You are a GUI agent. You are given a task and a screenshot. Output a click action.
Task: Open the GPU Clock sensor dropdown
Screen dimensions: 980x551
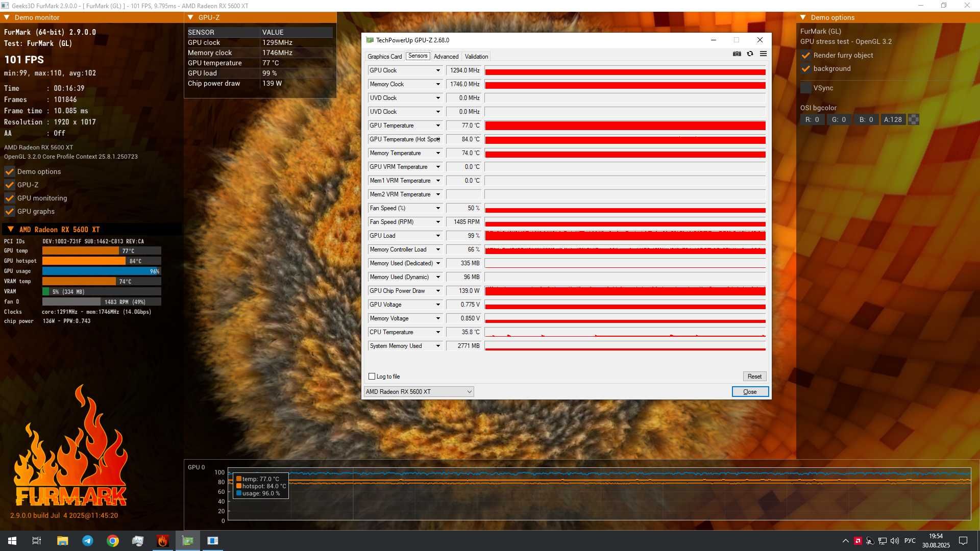[438, 70]
